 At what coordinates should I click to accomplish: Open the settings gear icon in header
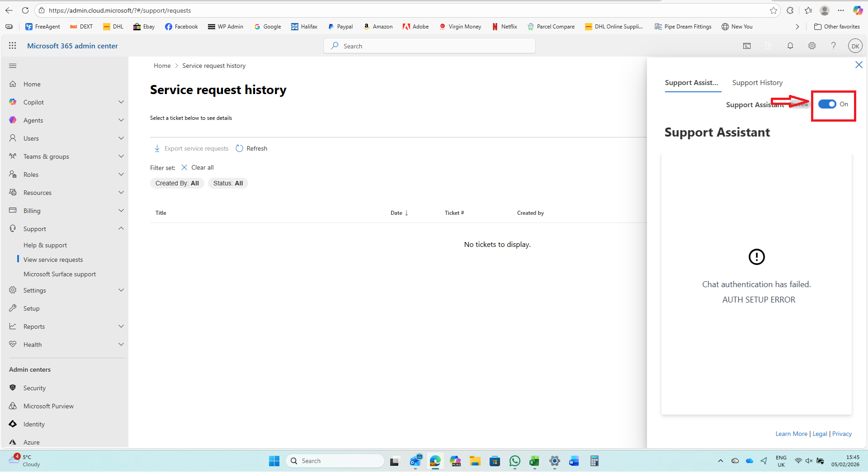[812, 46]
